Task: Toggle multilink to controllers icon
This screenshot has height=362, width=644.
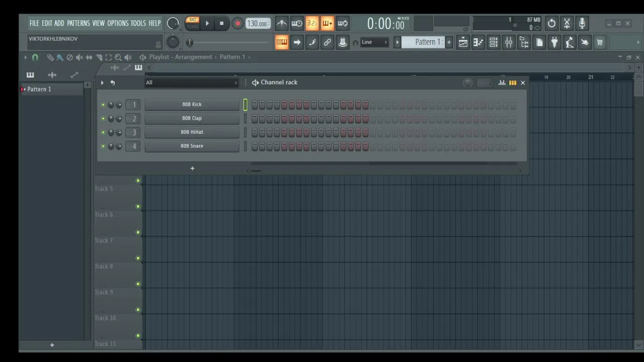Action: (x=328, y=42)
